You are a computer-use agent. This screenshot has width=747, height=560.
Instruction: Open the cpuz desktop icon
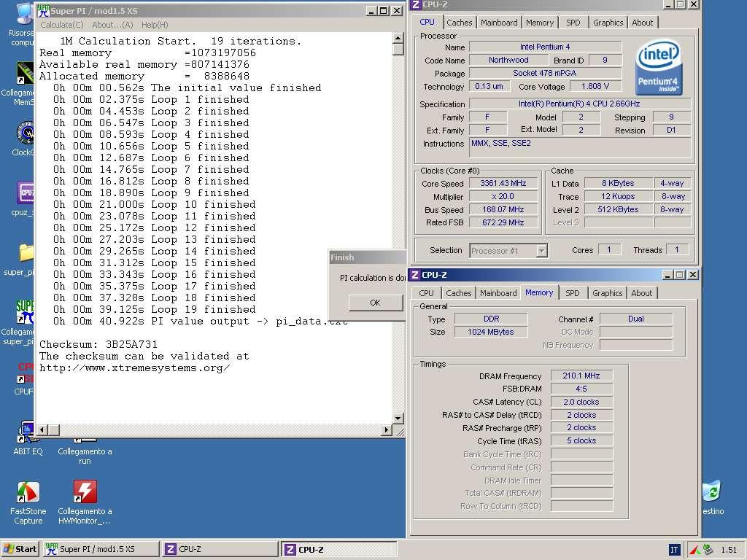pos(26,192)
